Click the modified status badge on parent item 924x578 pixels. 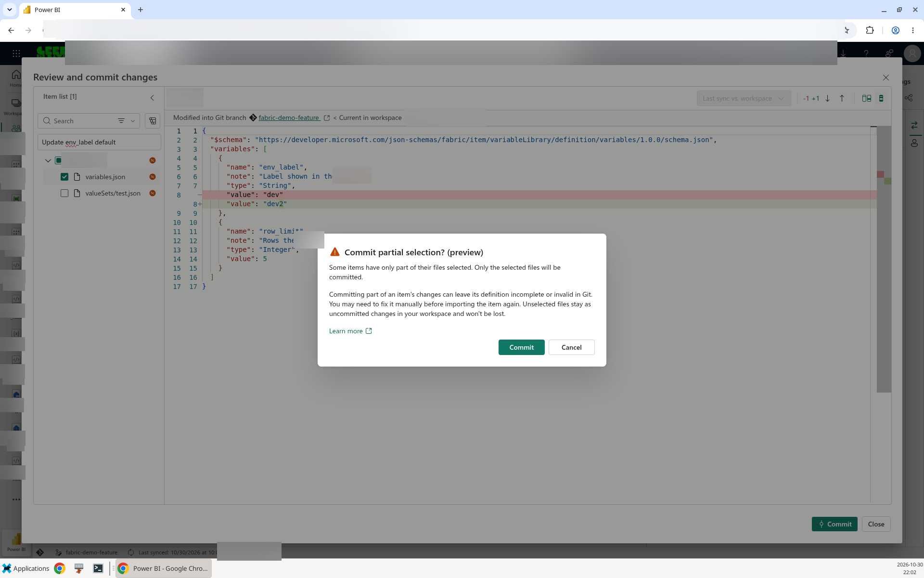pyautogui.click(x=153, y=160)
